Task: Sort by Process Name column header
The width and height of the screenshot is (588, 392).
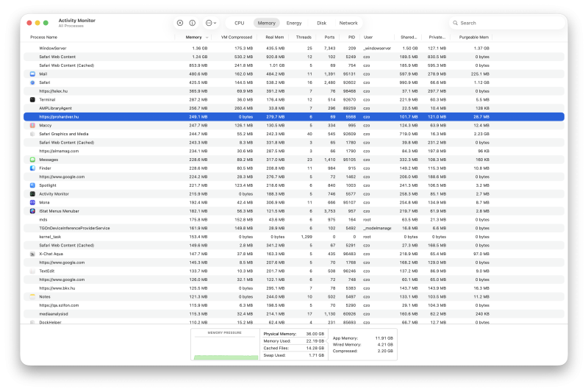Action: 44,37
